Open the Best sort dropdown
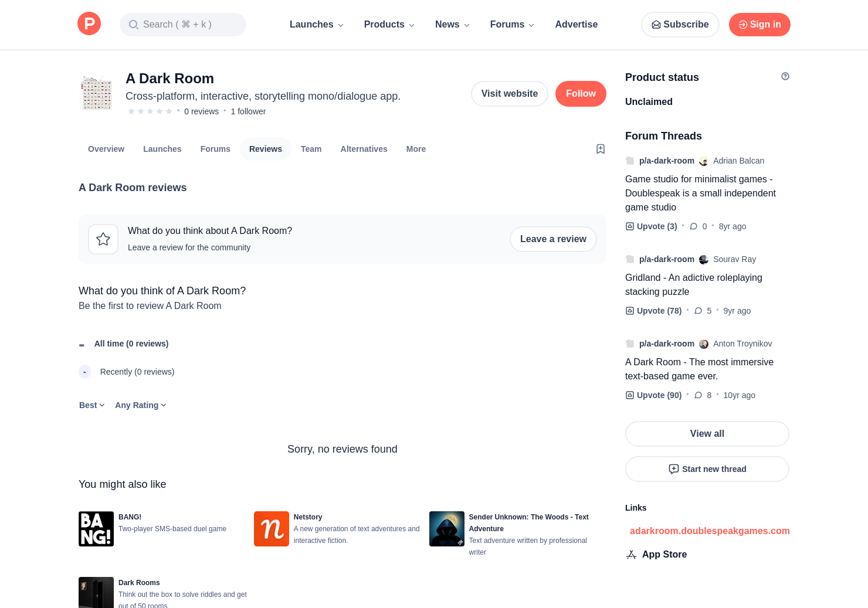This screenshot has height=608, width=868. pos(92,405)
